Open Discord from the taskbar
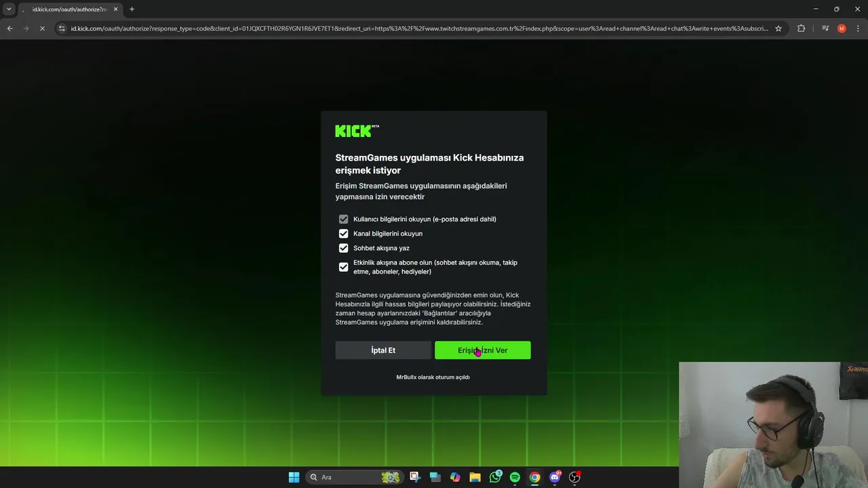Image resolution: width=868 pixels, height=488 pixels. pyautogui.click(x=555, y=477)
